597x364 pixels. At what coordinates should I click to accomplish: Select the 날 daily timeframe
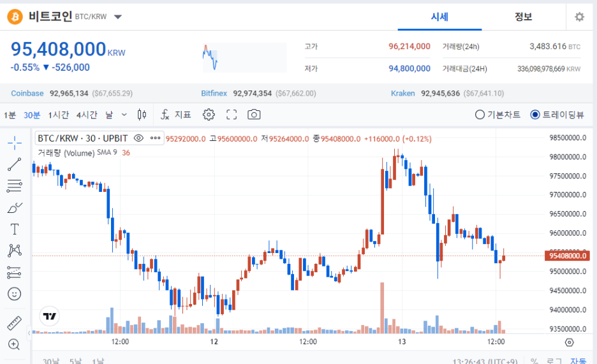109,115
